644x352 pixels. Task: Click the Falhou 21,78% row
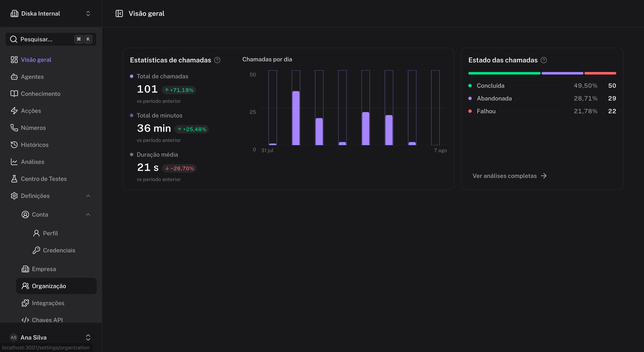pyautogui.click(x=542, y=111)
